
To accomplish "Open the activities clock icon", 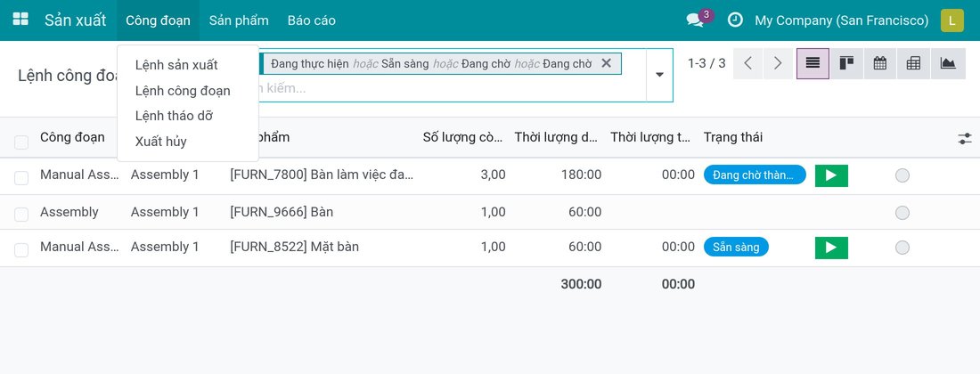I will (x=736, y=20).
